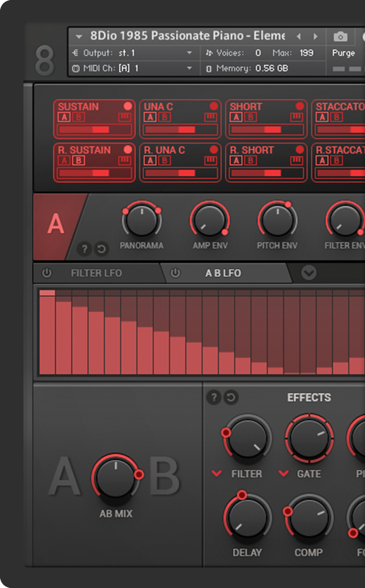Click the keyboard icon in R. UNA C slot
The height and width of the screenshot is (588, 365).
tap(211, 160)
